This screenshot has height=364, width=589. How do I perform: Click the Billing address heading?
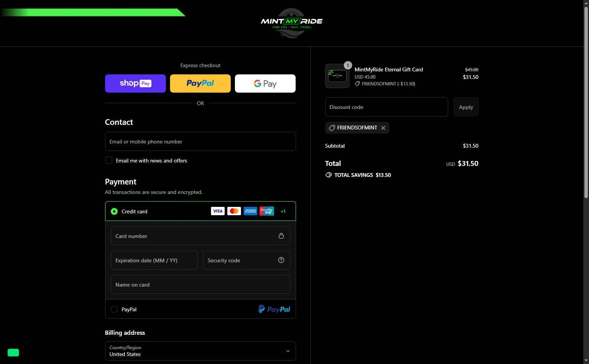(125, 332)
